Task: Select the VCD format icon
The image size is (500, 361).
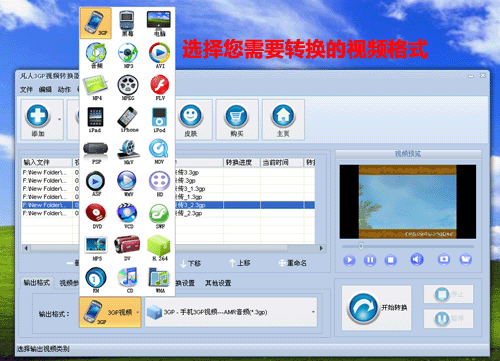Action: click(128, 216)
